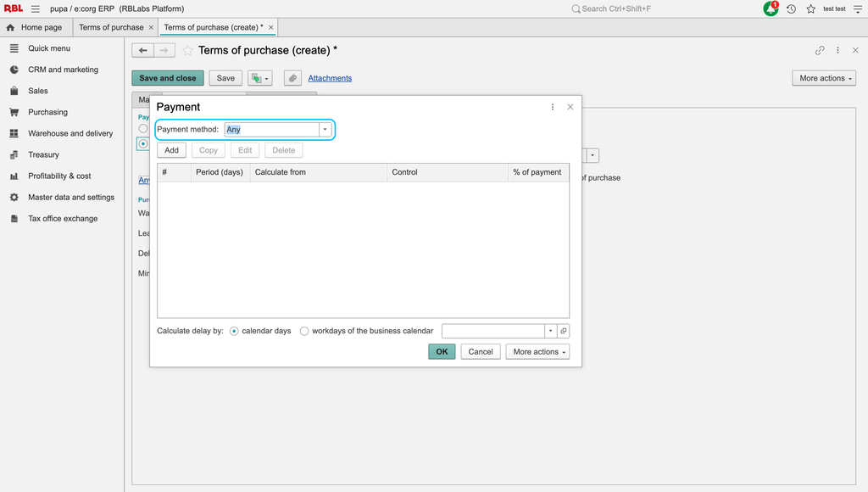Click the search magnifier icon
The width and height of the screenshot is (868, 492).
click(x=576, y=8)
